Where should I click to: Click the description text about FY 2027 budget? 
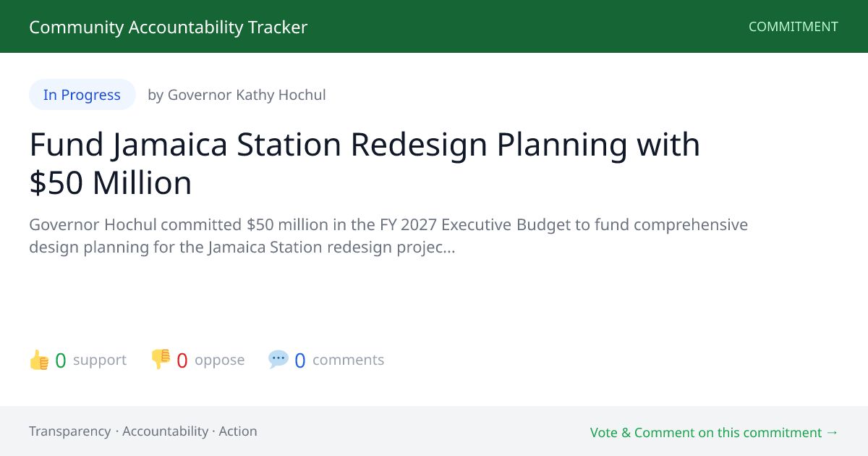[x=388, y=236]
